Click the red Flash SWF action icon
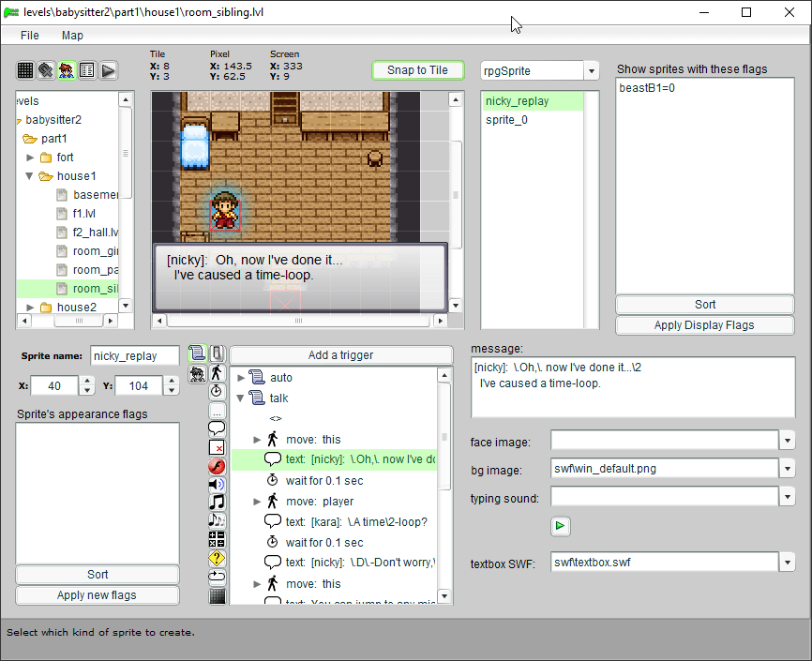This screenshot has height=661, width=812. tap(218, 466)
